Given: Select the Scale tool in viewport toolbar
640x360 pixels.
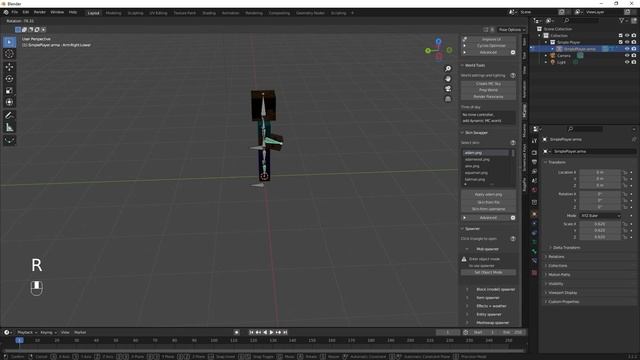Looking at the screenshot, I should point(9,90).
